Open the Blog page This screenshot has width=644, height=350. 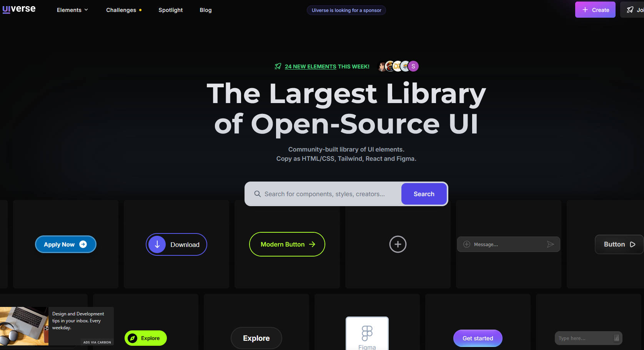tap(205, 10)
